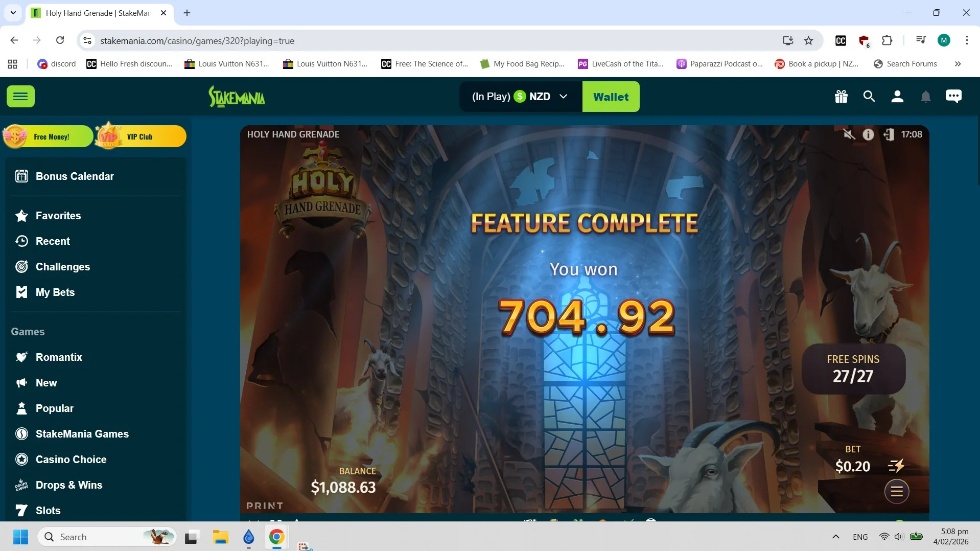
Task: Open the live chat bubble icon
Action: (x=953, y=97)
